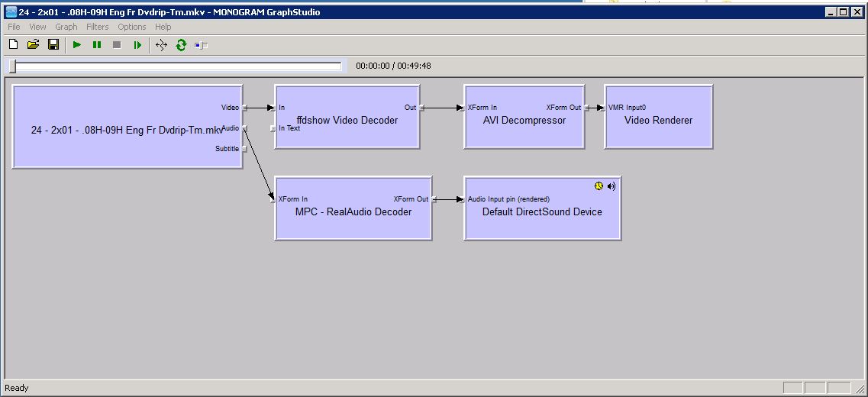The height and width of the screenshot is (397, 868).
Task: Click the Out pin of ffdshow Video Decoder
Action: point(421,108)
